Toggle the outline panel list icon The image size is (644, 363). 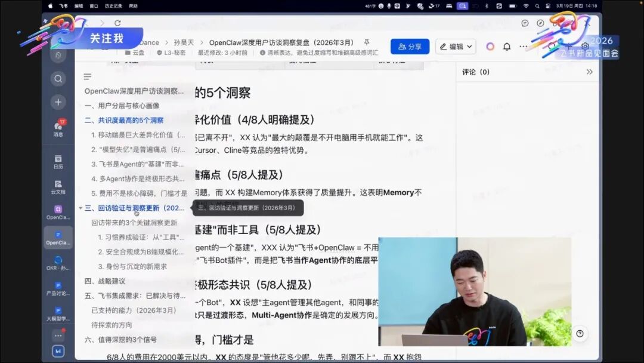[x=88, y=76]
